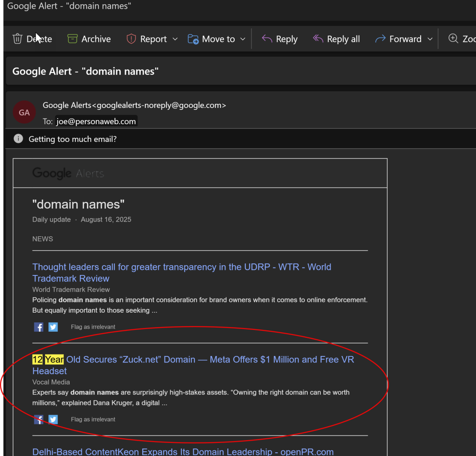
Task: Expand the Report dropdown arrow
Action: (175, 39)
